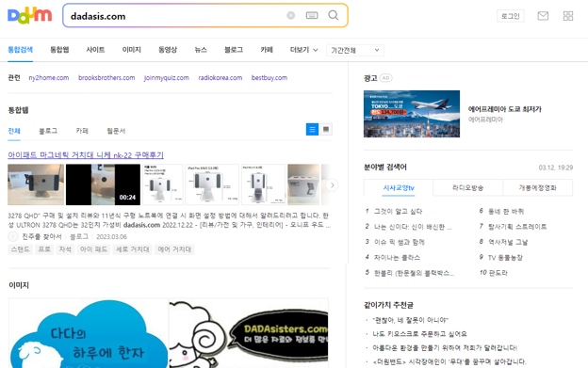Open the blue cloud 다다 image
This screenshot has height=368, width=588.
tap(89, 333)
